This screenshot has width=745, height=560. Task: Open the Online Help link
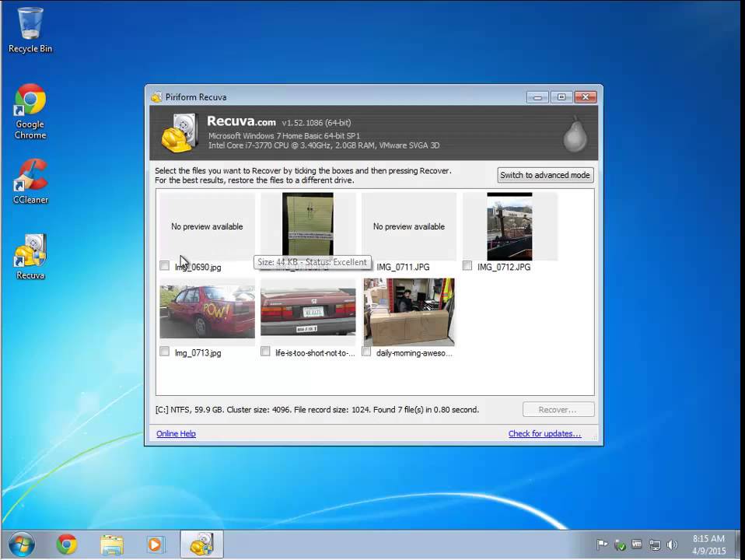coord(176,433)
